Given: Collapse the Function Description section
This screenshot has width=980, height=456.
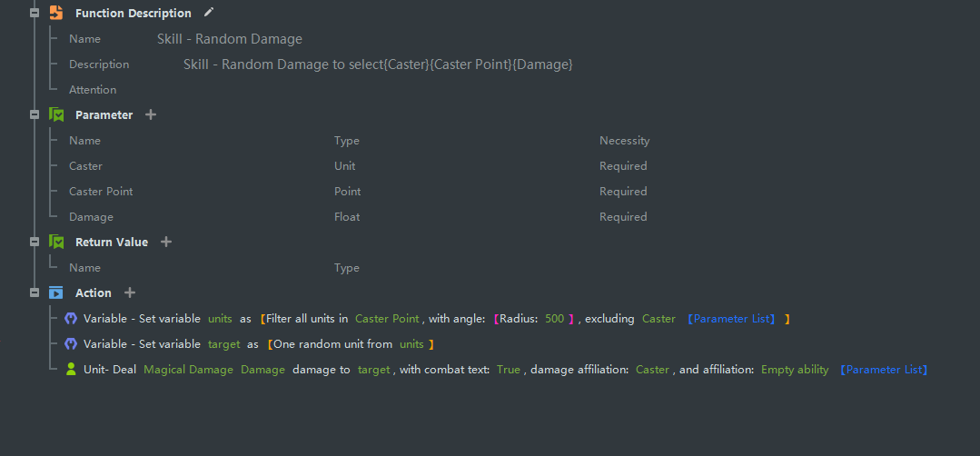Looking at the screenshot, I should pyautogui.click(x=35, y=13).
